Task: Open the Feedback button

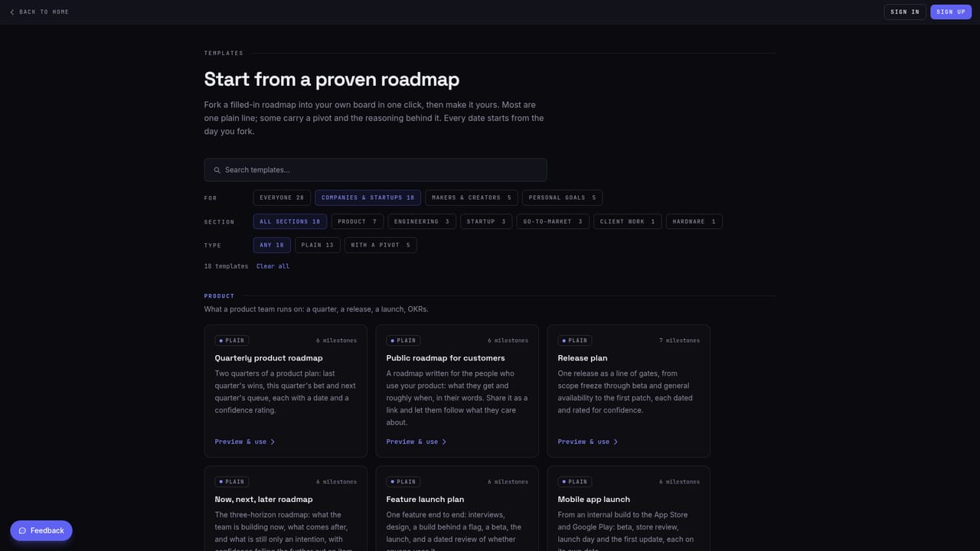Action: (41, 531)
